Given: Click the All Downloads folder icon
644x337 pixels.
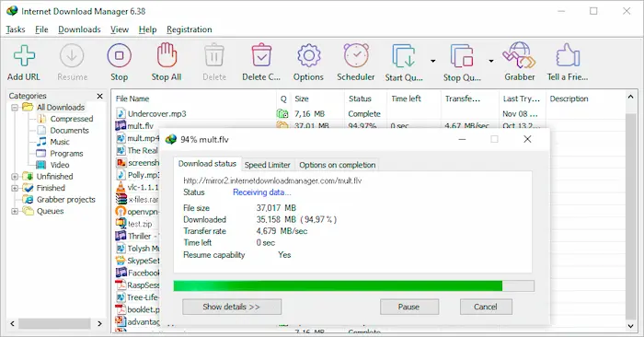Looking at the screenshot, I should coord(28,107).
